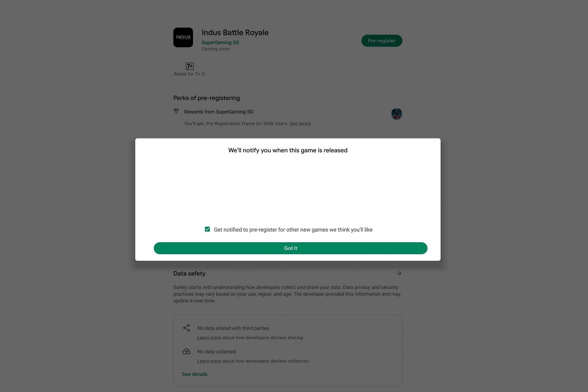Click the Got it confirmation button
This screenshot has height=392, width=588.
290,248
